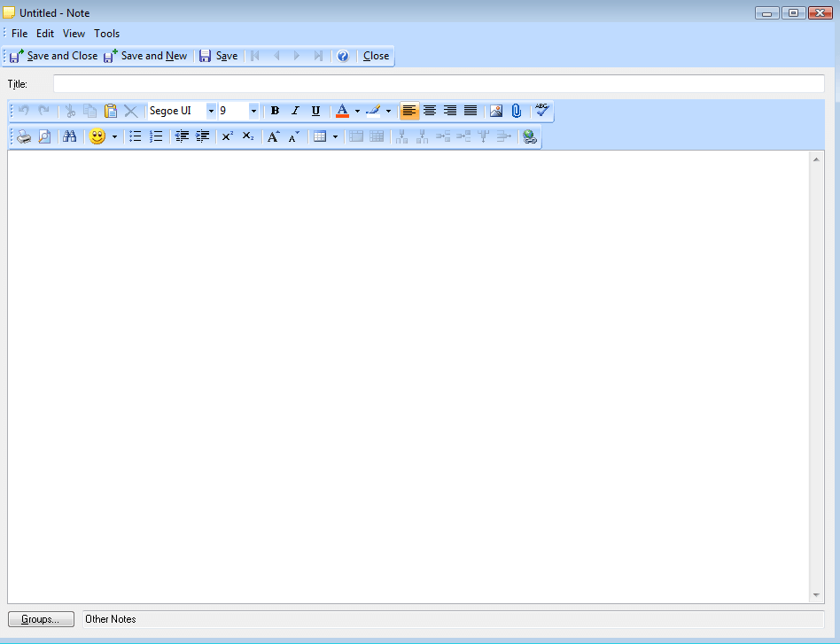The image size is (840, 644).
Task: Select the spell check icon
Action: [x=541, y=111]
